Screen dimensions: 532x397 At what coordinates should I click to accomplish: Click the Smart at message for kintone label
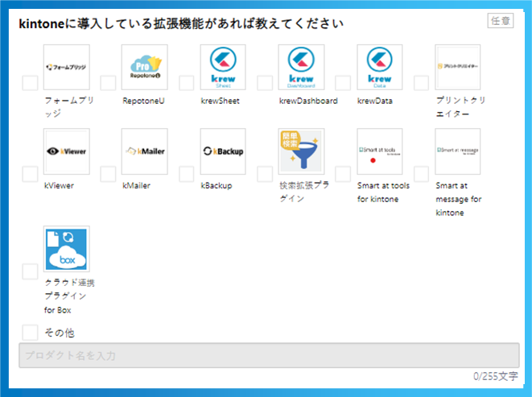coord(459,199)
